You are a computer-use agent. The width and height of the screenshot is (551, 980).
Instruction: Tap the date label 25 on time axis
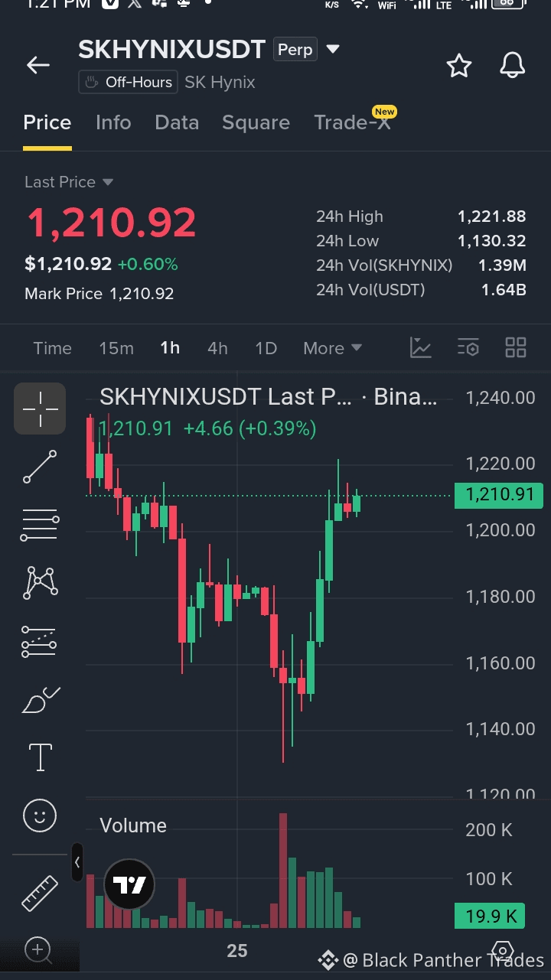(x=237, y=950)
